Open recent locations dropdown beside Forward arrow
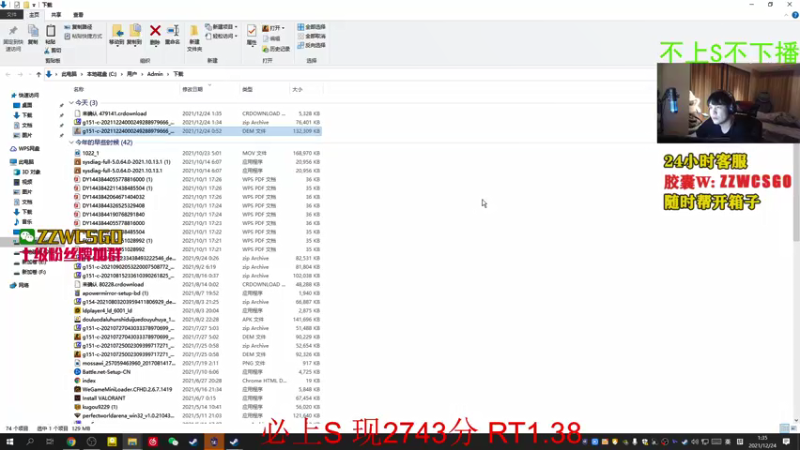 click(x=29, y=74)
